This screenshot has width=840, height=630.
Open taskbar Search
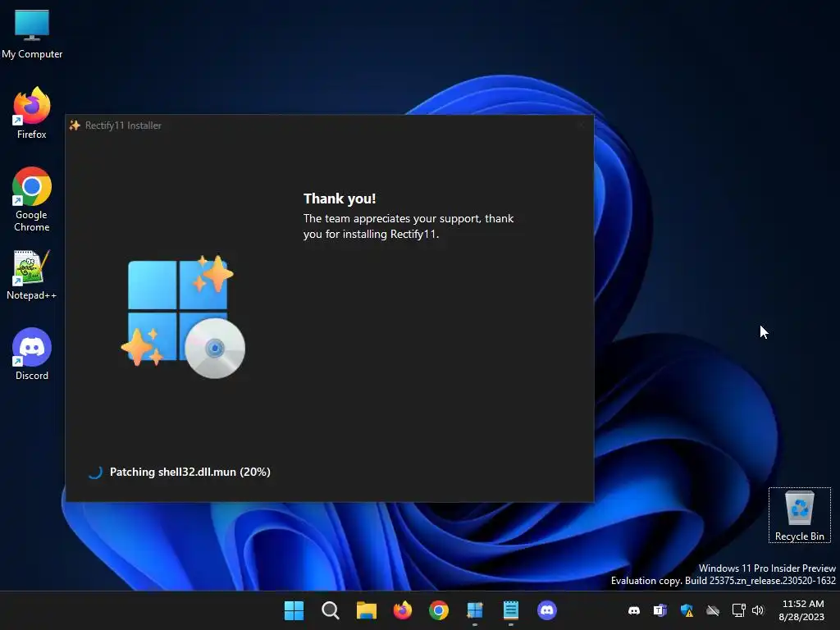coord(330,610)
